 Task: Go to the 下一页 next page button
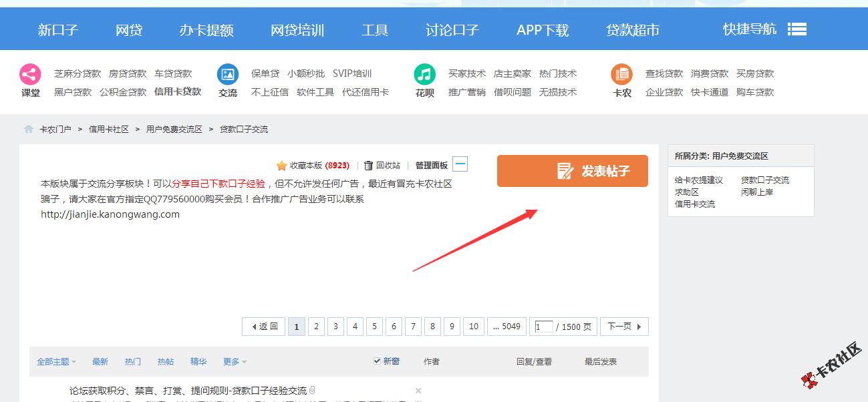click(623, 327)
